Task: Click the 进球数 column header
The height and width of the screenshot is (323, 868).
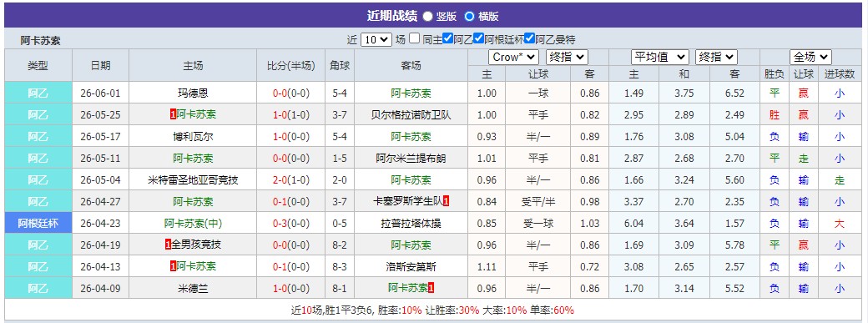Action: 840,73
